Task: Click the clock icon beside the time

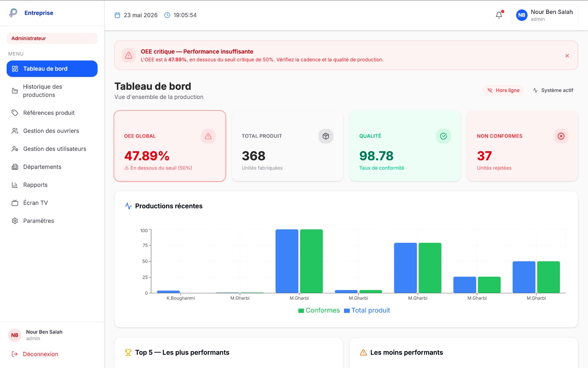Action: [167, 15]
